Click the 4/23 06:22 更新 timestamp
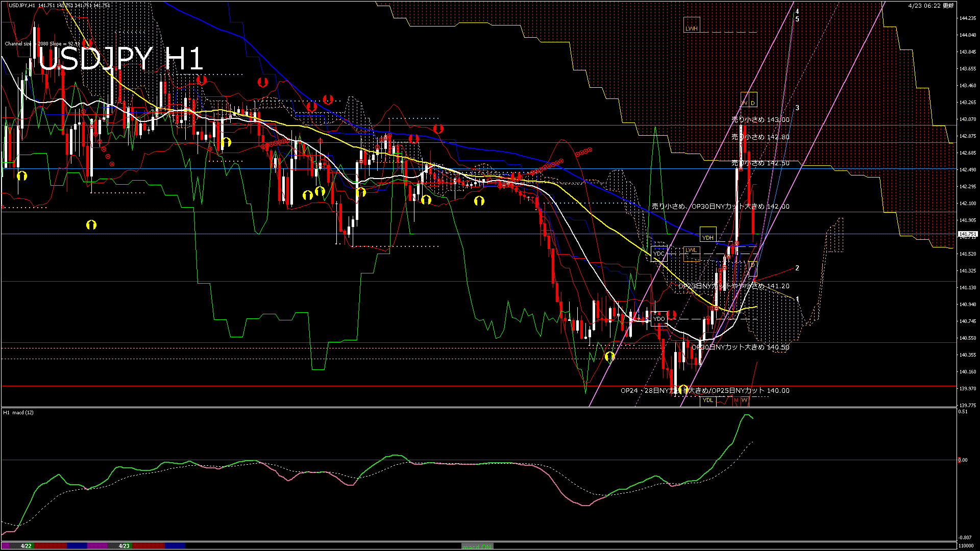This screenshot has height=551, width=980. coord(931,6)
